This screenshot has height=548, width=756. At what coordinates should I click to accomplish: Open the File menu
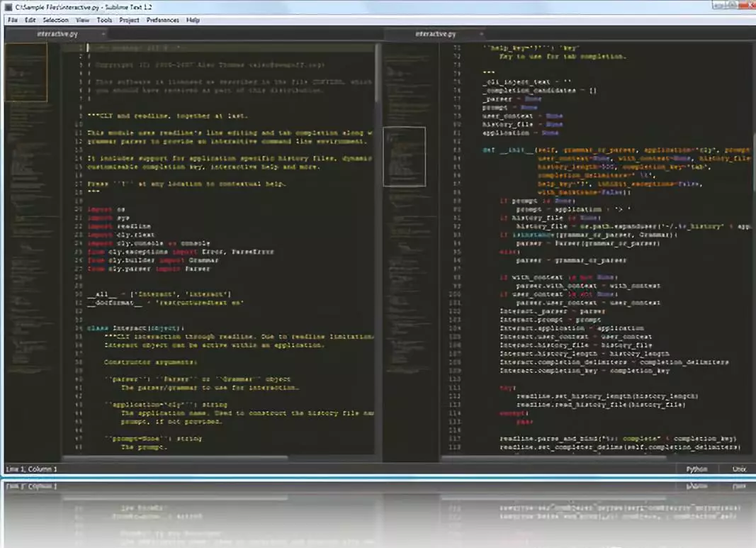13,20
